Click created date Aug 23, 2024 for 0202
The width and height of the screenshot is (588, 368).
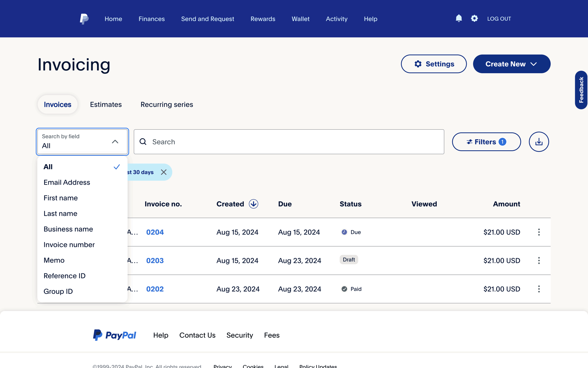(238, 289)
